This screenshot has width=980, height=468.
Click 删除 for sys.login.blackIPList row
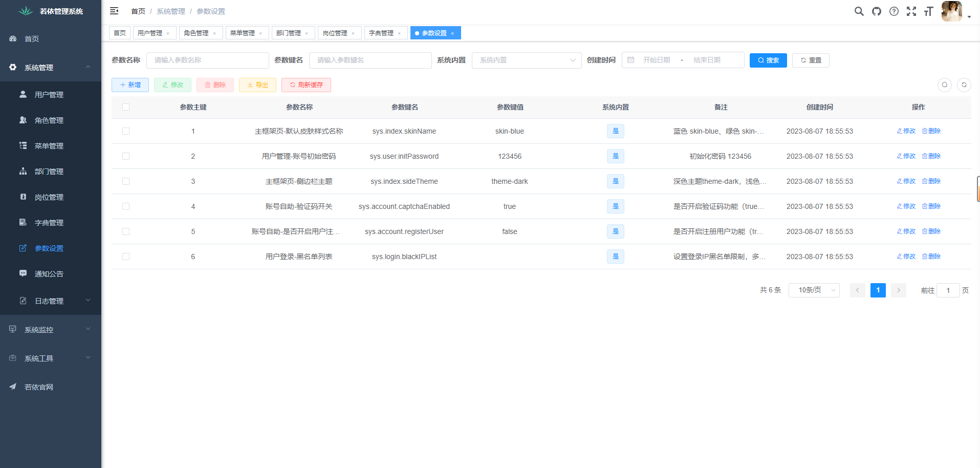coord(931,257)
